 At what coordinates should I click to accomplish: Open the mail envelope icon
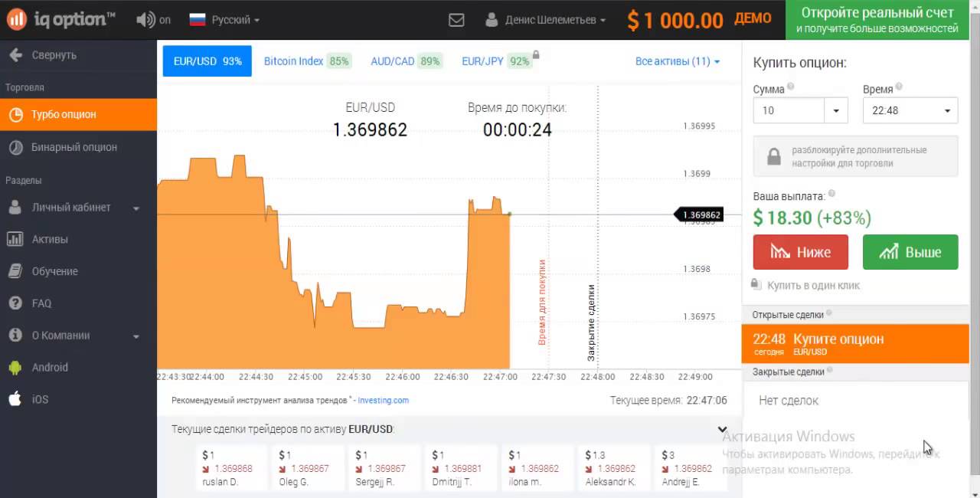[456, 20]
